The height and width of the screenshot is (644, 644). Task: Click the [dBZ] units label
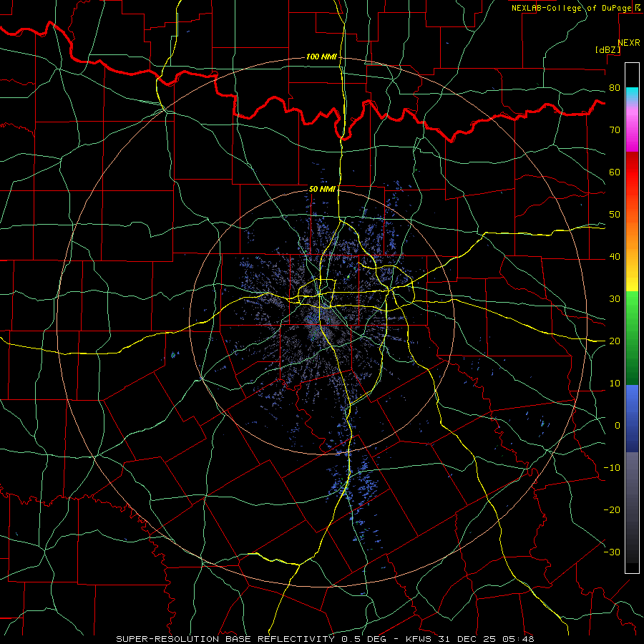[x=608, y=49]
